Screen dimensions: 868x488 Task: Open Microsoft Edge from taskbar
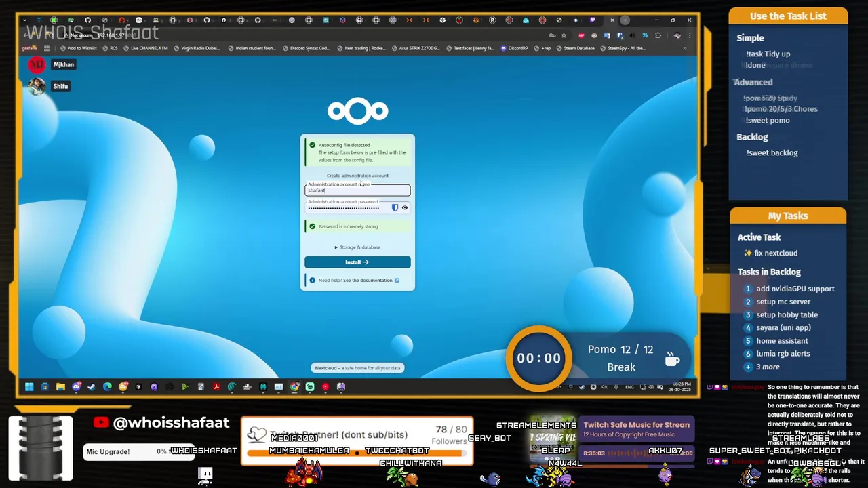pyautogui.click(x=107, y=387)
